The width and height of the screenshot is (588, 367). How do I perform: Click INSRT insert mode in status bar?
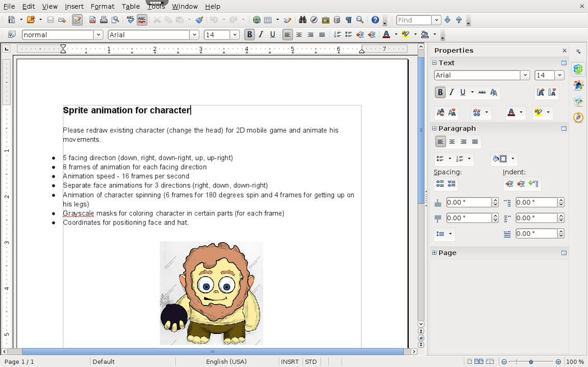(x=290, y=362)
